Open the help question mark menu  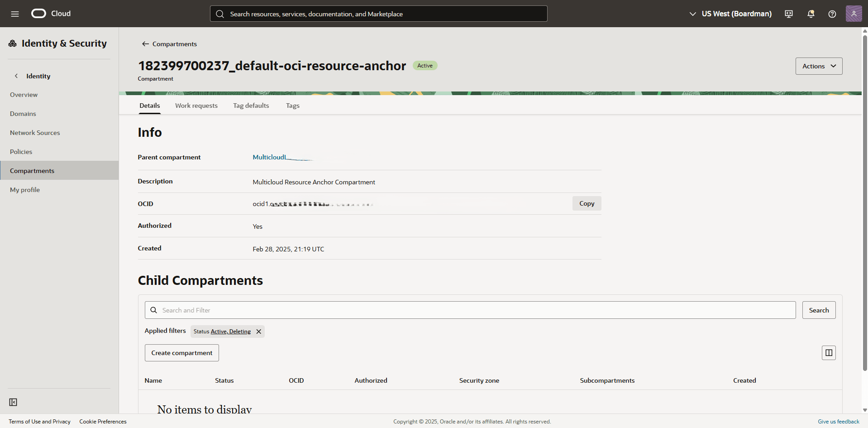click(x=832, y=14)
